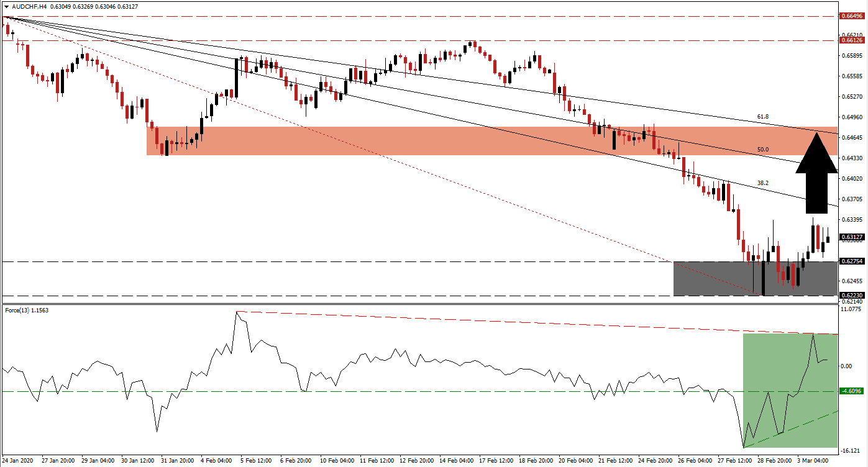Screen dimensions: 868x467
Task: Click the red 0.66126 price level tag
Action: pyautogui.click(x=852, y=40)
